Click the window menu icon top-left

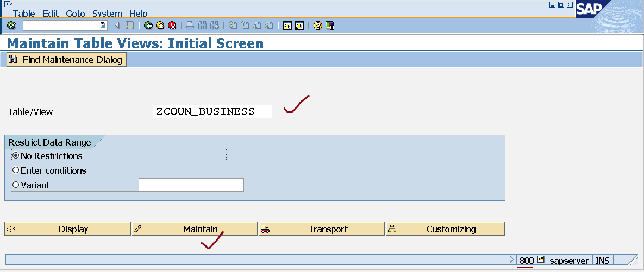pos(8,4)
